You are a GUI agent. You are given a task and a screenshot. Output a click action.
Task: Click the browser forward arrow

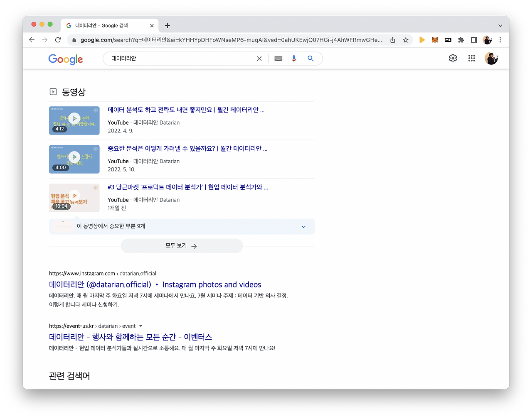[45, 40]
